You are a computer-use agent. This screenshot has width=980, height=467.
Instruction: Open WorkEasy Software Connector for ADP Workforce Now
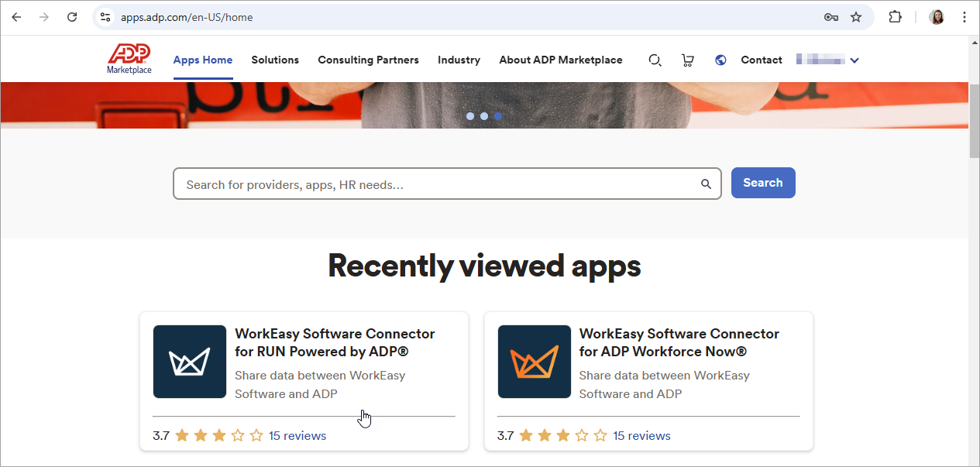679,343
